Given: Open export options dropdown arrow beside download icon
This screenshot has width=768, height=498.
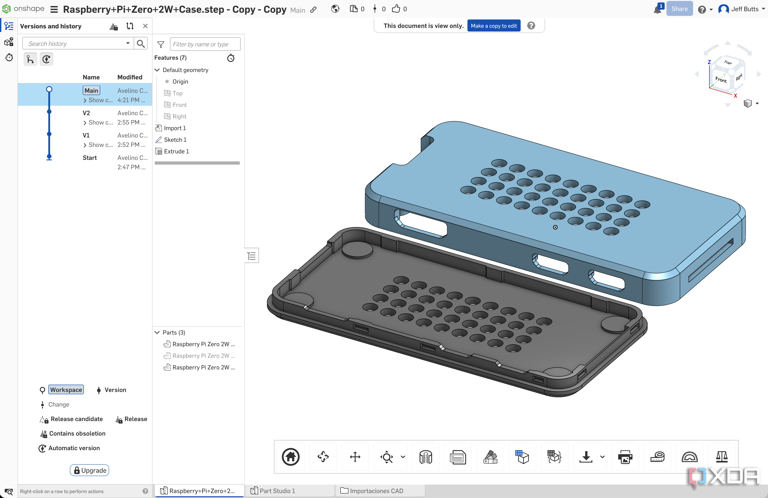Looking at the screenshot, I should (x=602, y=457).
